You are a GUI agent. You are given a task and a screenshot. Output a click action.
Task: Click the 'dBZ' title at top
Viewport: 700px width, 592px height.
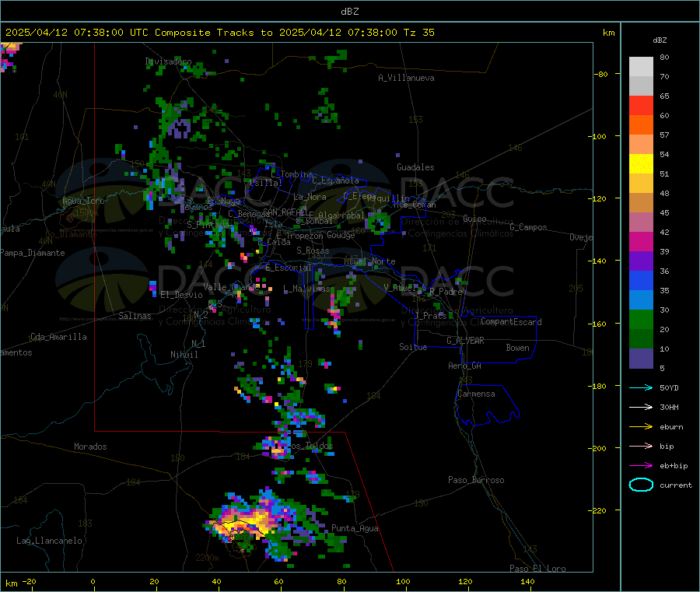click(349, 11)
